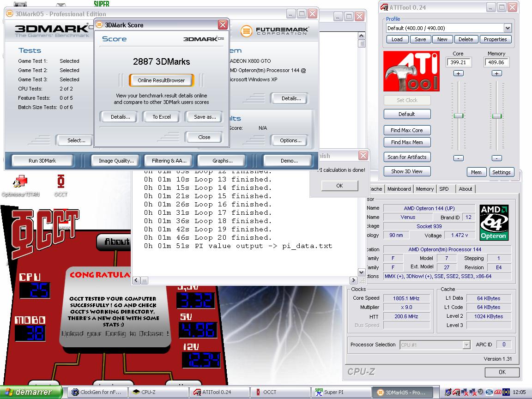
Task: Open the OptimiseurTITAN desktop icon
Action: pos(20,182)
